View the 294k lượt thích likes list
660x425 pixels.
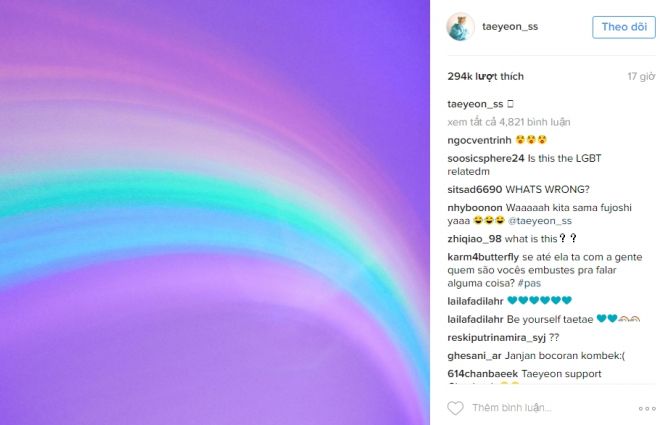(485, 76)
